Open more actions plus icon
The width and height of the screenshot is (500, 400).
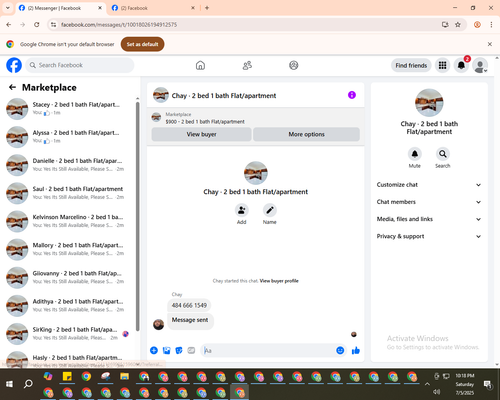[154, 350]
